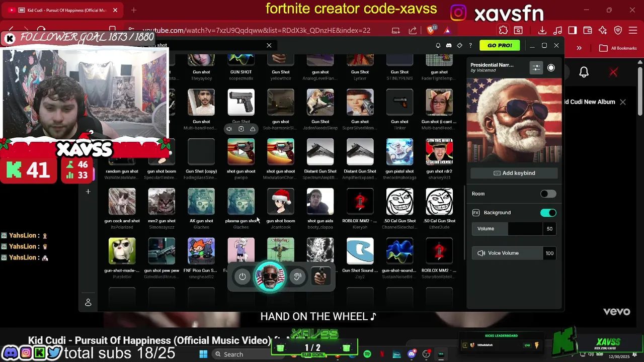This screenshot has height=362, width=644.
Task: Play 'shot gun aids' sound tile
Action: [x=320, y=202]
